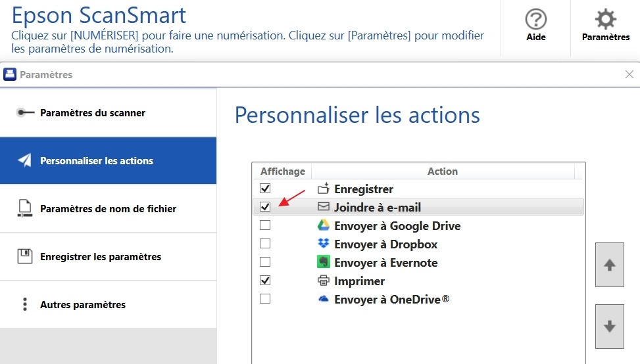Click the OneDrive cloud icon
640x364 pixels.
(323, 299)
